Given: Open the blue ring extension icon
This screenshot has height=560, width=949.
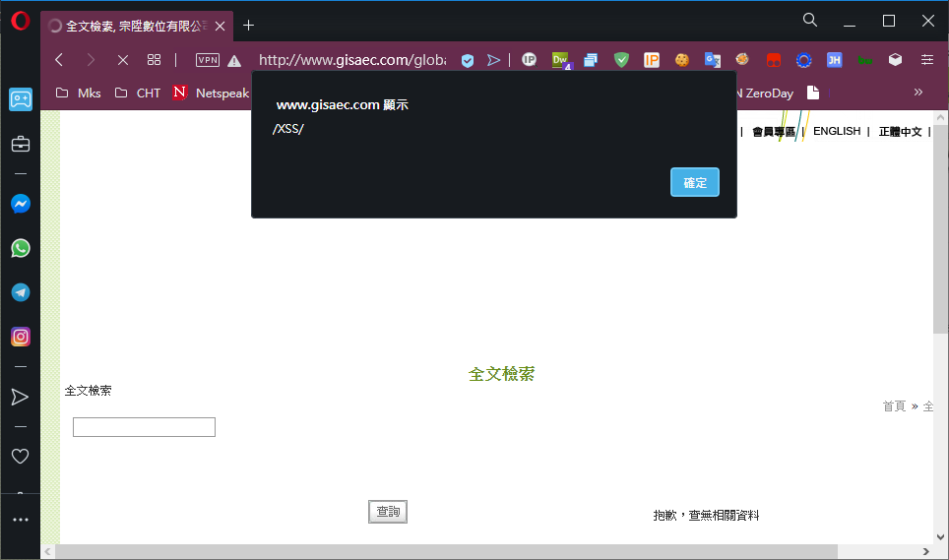Looking at the screenshot, I should click(803, 60).
